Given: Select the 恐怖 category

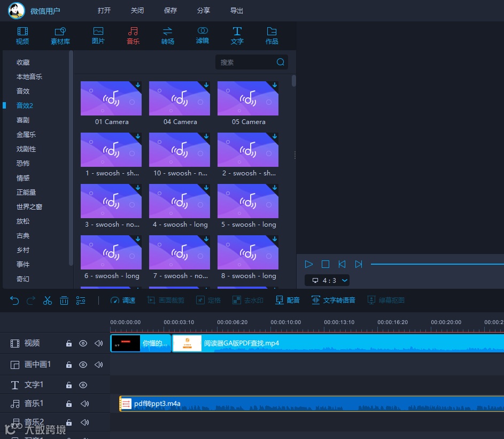Looking at the screenshot, I should pyautogui.click(x=23, y=164).
